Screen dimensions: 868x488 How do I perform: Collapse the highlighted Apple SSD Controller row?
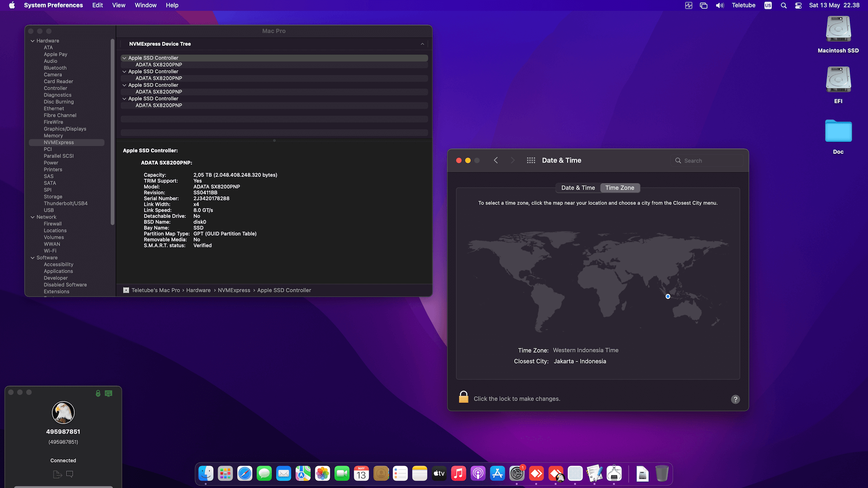coord(124,58)
